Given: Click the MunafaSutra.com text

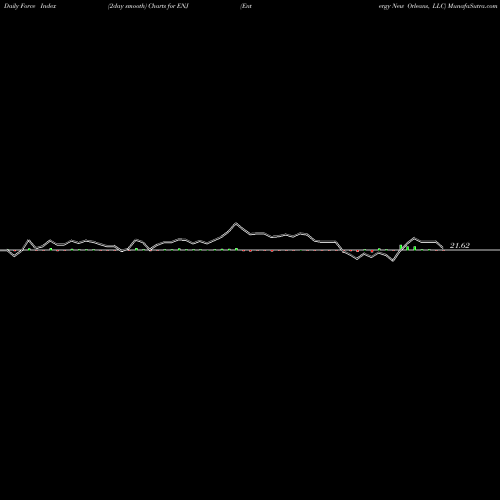Looking at the screenshot, I should (472, 6).
